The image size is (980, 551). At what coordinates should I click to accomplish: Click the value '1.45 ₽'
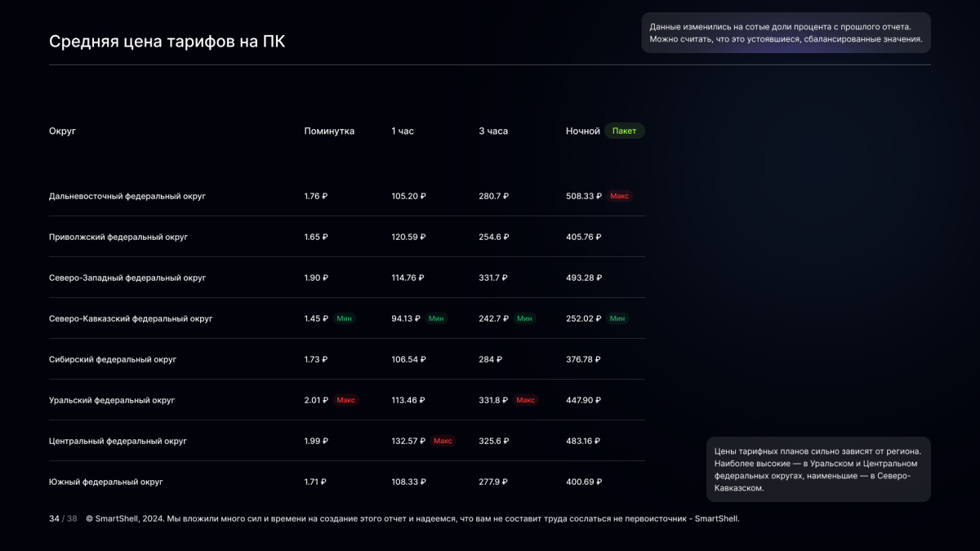pos(316,319)
